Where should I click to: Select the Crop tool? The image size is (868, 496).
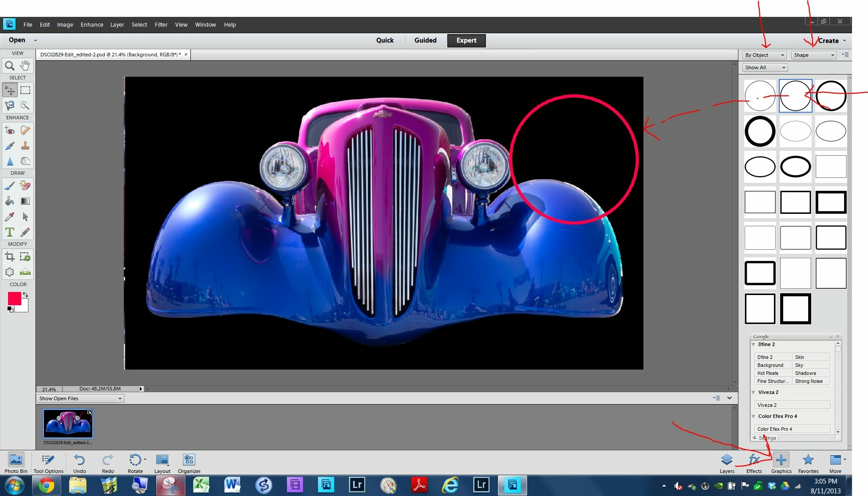9,256
